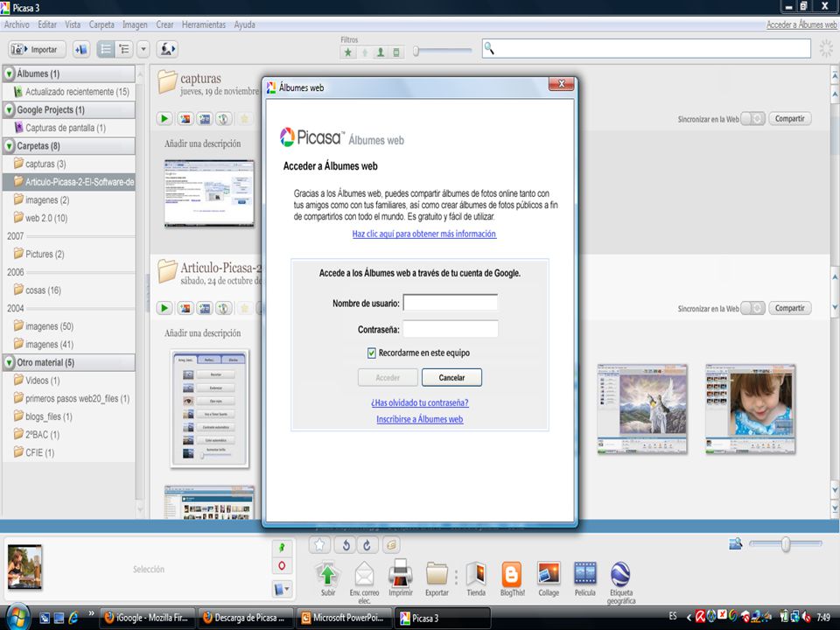
Task: Click the Importar button
Action: [x=37, y=49]
